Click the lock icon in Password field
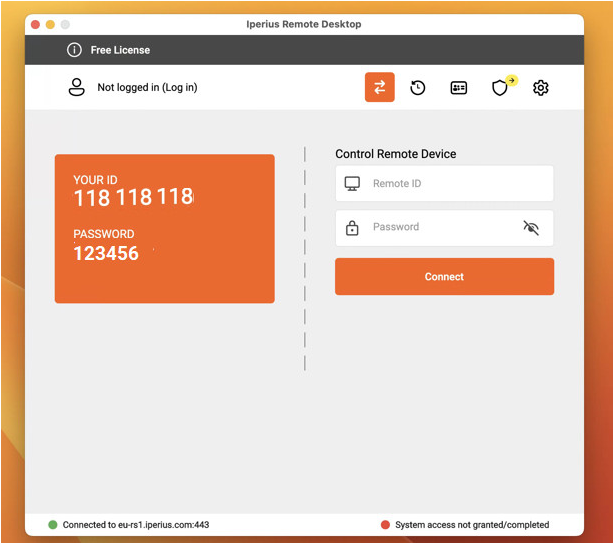 352,228
